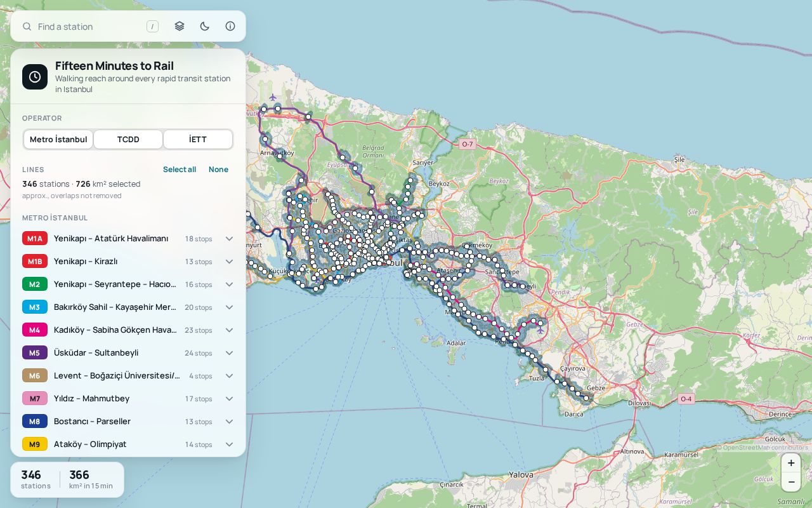Toggle the TCDD operator
The image size is (812, 508).
(128, 140)
